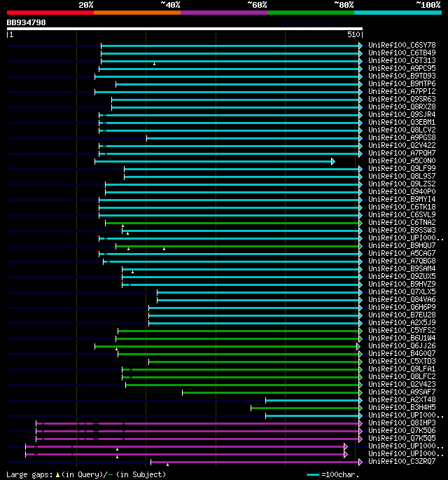Screen dimensions: 448x480
Task: Click the arrowhead ending the UniRef100_A5C0N0 alignment
Action: pyautogui.click(x=333, y=161)
